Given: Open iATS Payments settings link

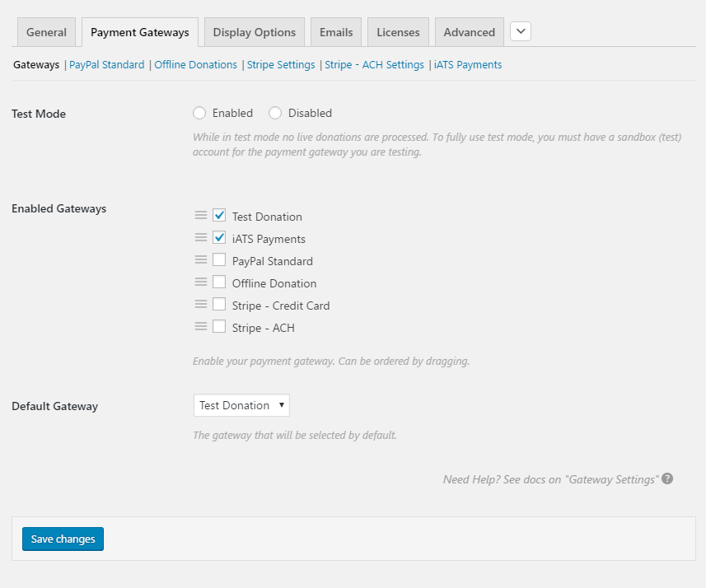Looking at the screenshot, I should coord(468,65).
